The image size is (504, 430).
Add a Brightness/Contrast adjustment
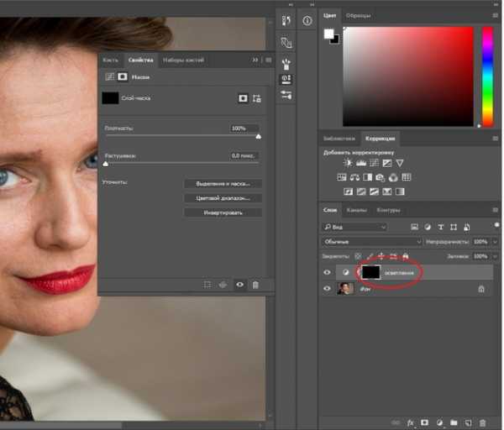[349, 162]
